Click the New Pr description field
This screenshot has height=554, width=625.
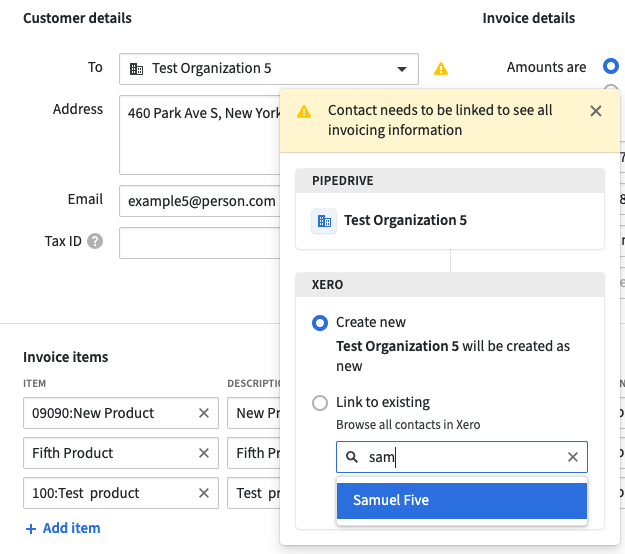click(254, 413)
